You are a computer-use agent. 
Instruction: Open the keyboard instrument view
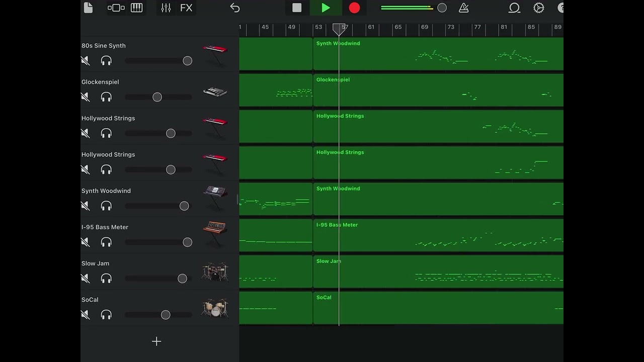click(136, 8)
